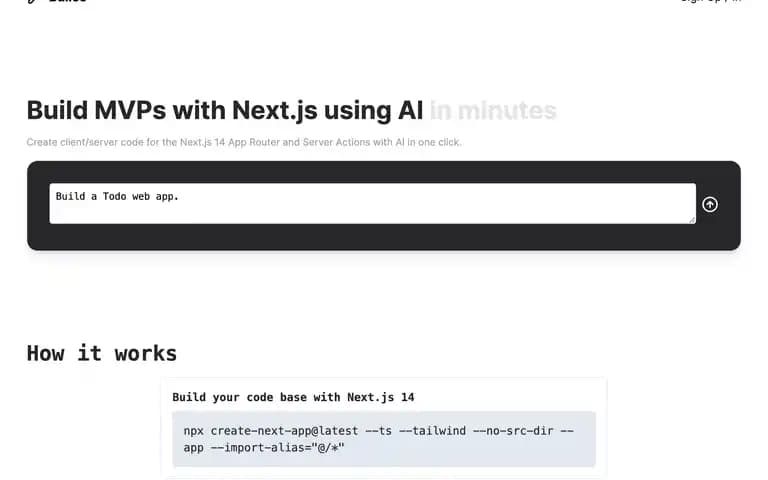The image size is (768, 480).
Task: Click "--tailwind" flag in the command
Action: tap(432, 431)
